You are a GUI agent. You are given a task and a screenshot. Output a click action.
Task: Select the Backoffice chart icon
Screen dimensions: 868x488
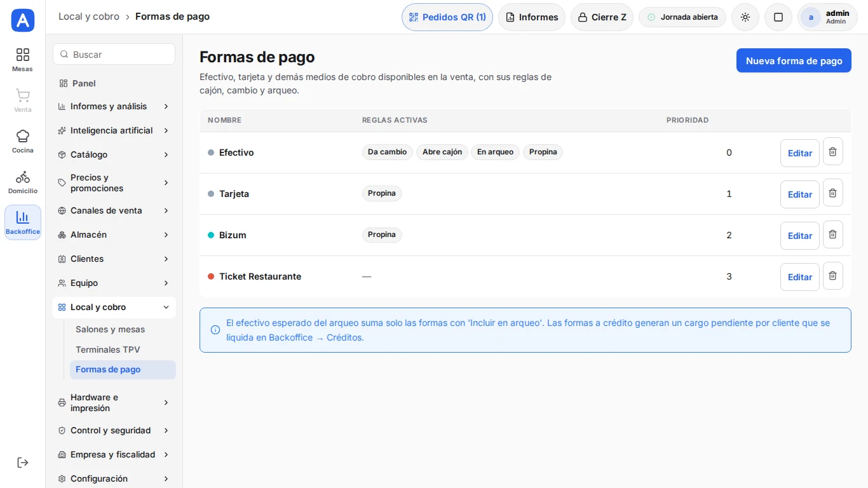pyautogui.click(x=23, y=222)
